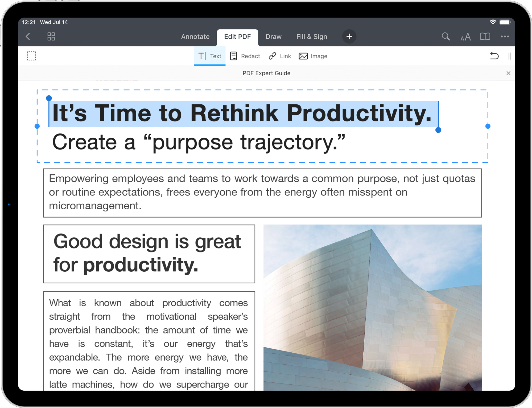Click the Undo button
The width and height of the screenshot is (532, 408).
pyautogui.click(x=494, y=56)
